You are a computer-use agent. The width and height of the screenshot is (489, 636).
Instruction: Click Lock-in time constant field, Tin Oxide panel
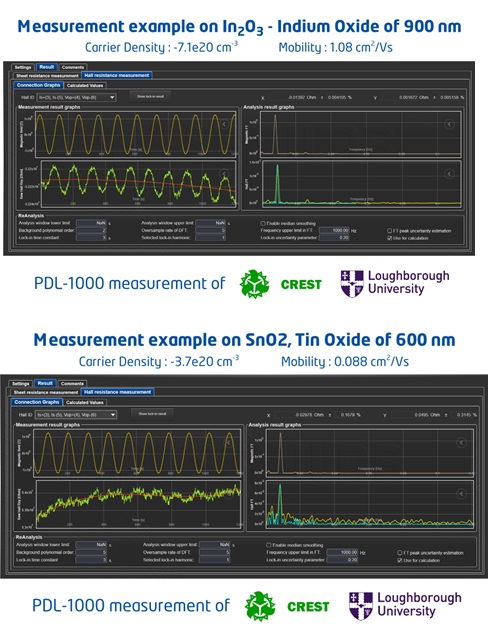91,560
